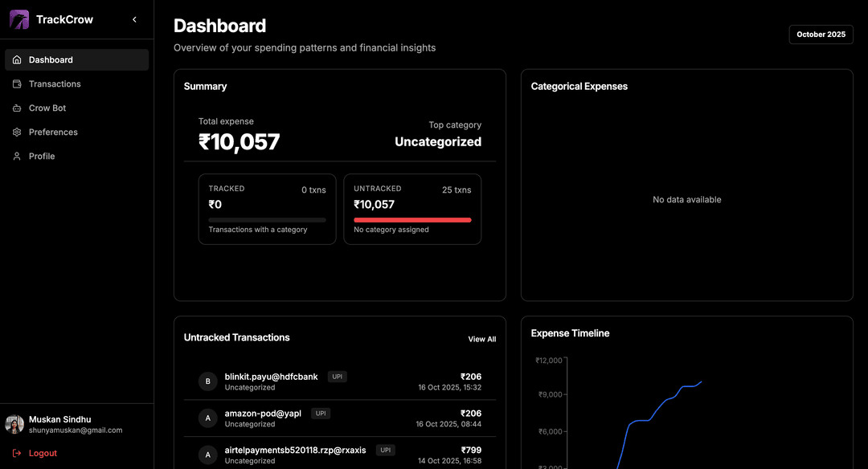Click the Transactions wallet icon
This screenshot has width=868, height=469.
[x=17, y=84]
